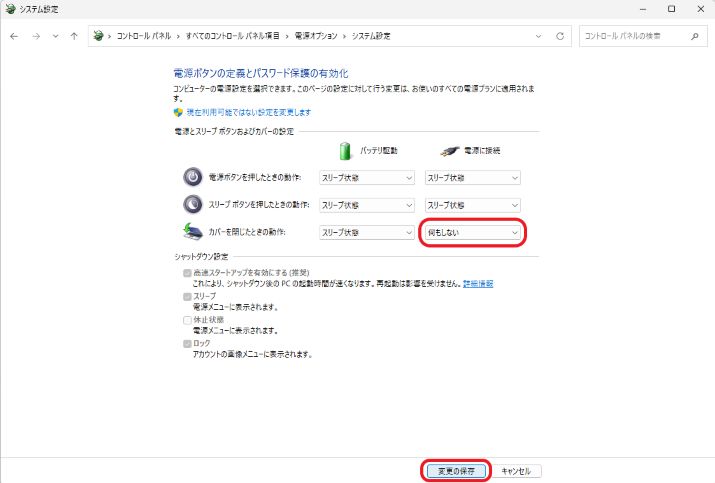This screenshot has height=483, width=715.
Task: Select 電源オプション breadcrumb
Action: coord(316,36)
